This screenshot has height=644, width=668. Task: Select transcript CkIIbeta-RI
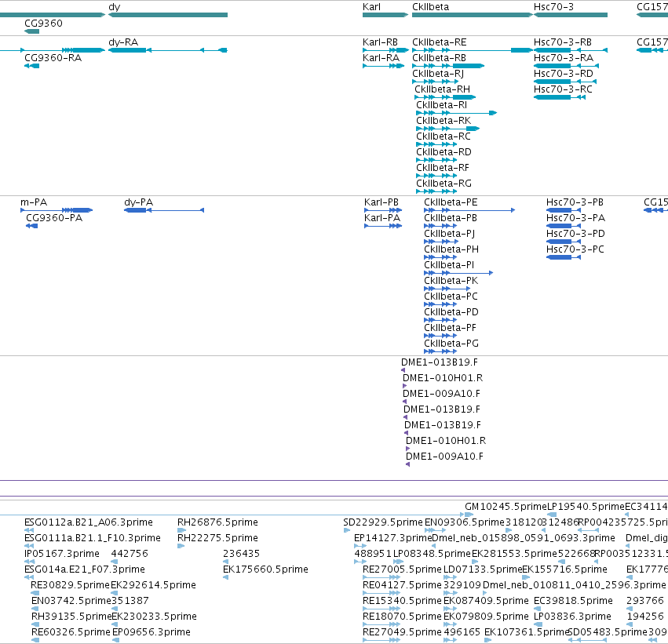(457, 113)
